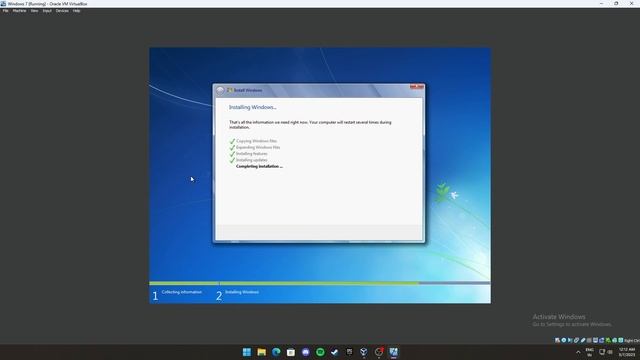Open File Explorer from the taskbar

coord(262,352)
